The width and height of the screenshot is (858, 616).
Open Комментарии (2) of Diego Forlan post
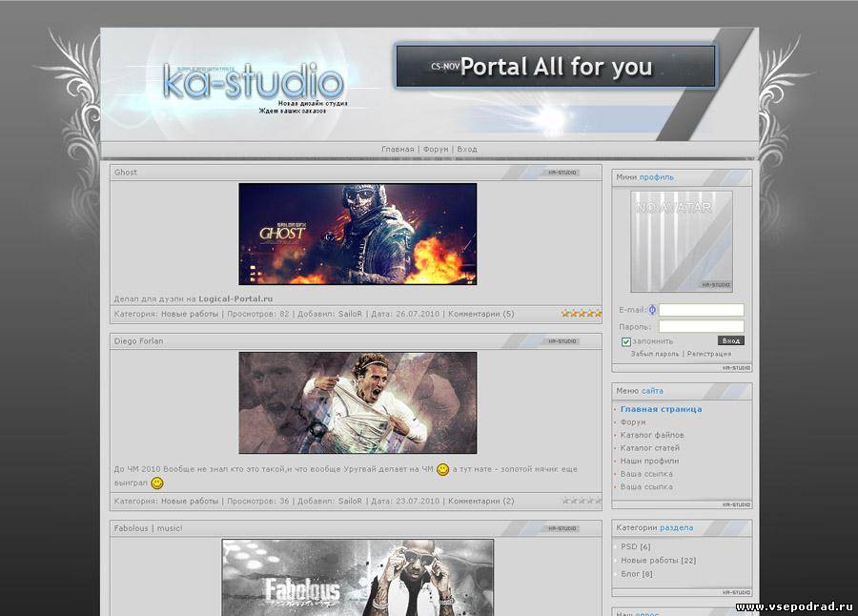click(481, 501)
